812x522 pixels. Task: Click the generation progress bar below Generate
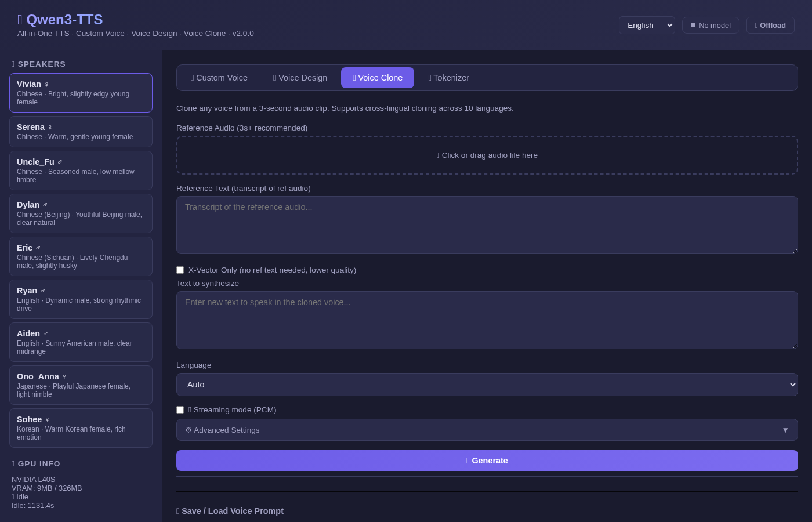tap(487, 476)
